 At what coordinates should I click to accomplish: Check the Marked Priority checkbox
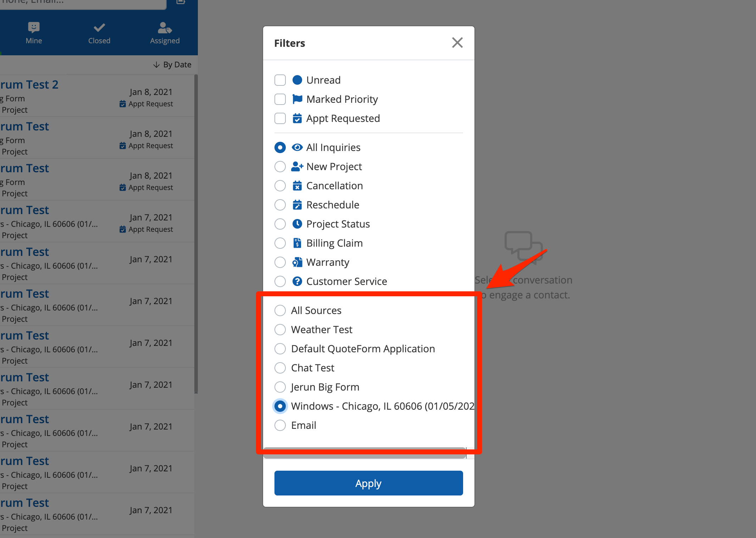(280, 99)
